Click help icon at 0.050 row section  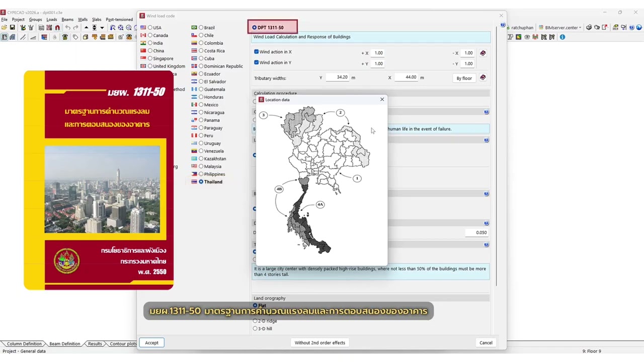click(x=487, y=223)
